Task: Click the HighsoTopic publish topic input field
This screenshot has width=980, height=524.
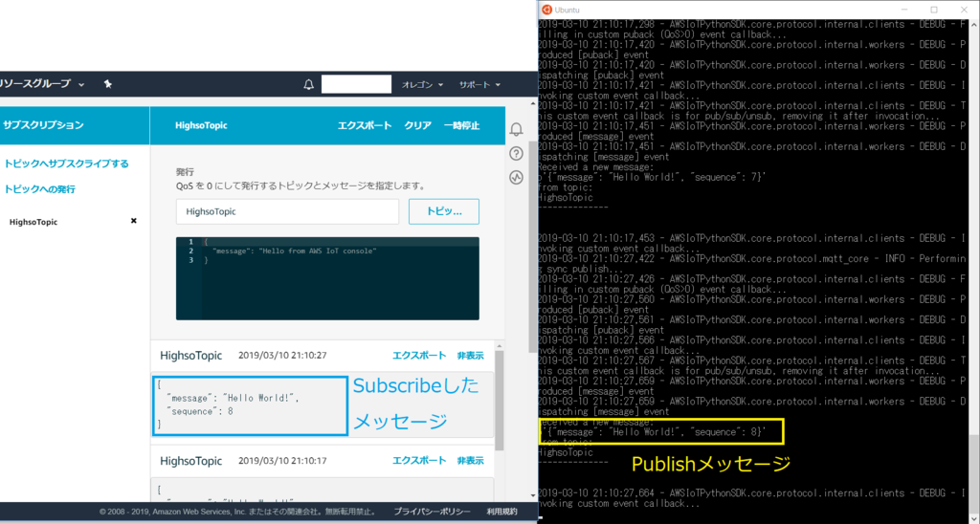Action: click(x=287, y=211)
